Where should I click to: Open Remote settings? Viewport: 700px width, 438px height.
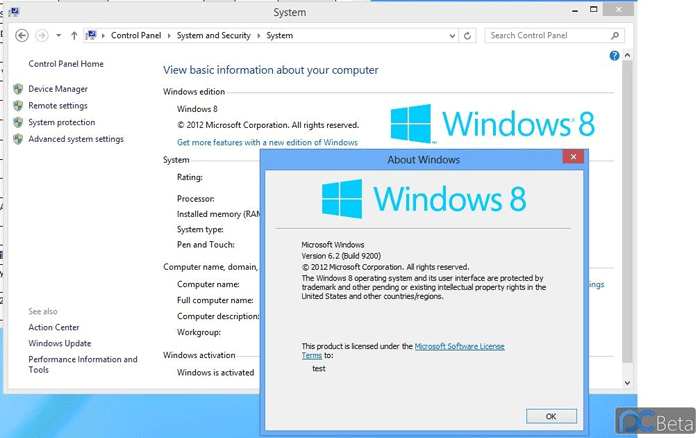[58, 106]
